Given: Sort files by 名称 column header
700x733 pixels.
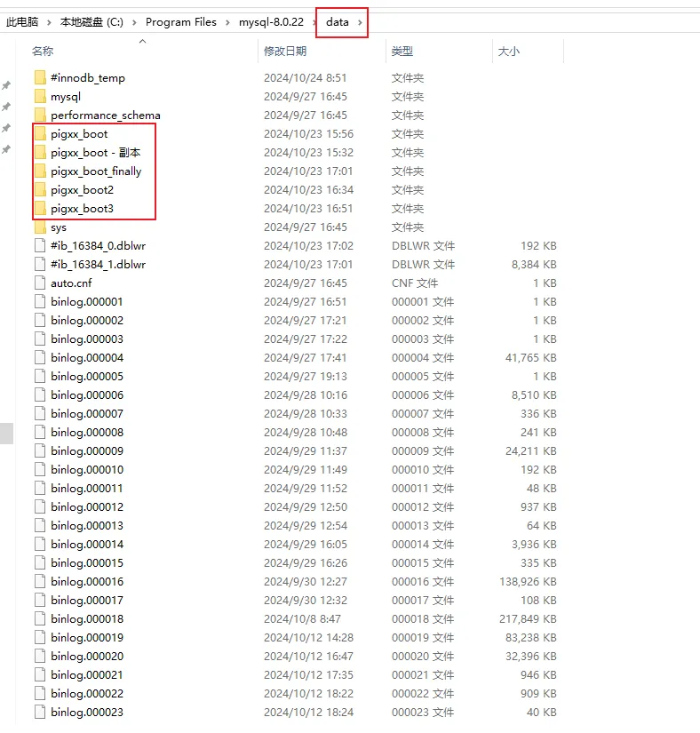Looking at the screenshot, I should pos(43,52).
